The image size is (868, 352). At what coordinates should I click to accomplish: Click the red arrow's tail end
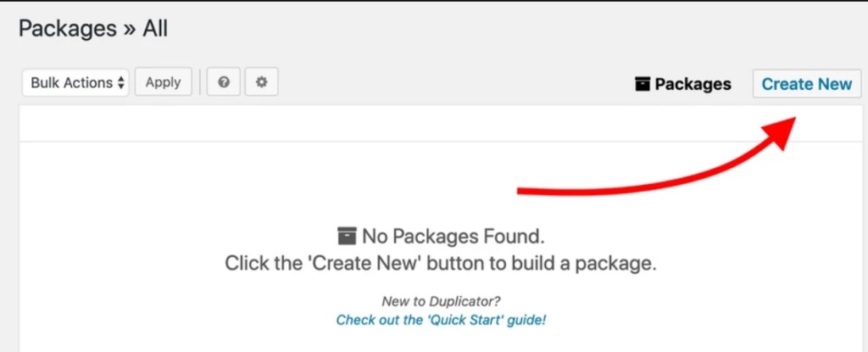coord(521,191)
